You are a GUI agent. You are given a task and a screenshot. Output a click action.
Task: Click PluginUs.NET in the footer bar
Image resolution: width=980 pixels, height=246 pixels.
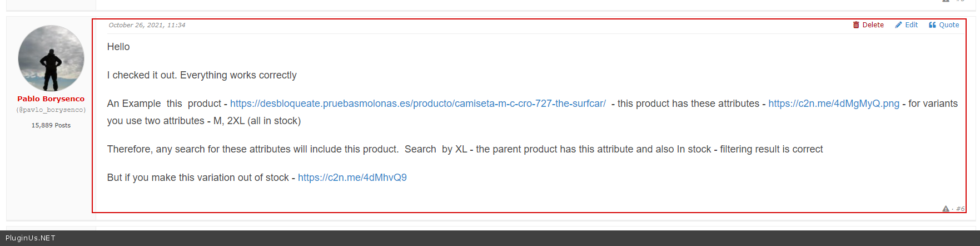click(31, 238)
